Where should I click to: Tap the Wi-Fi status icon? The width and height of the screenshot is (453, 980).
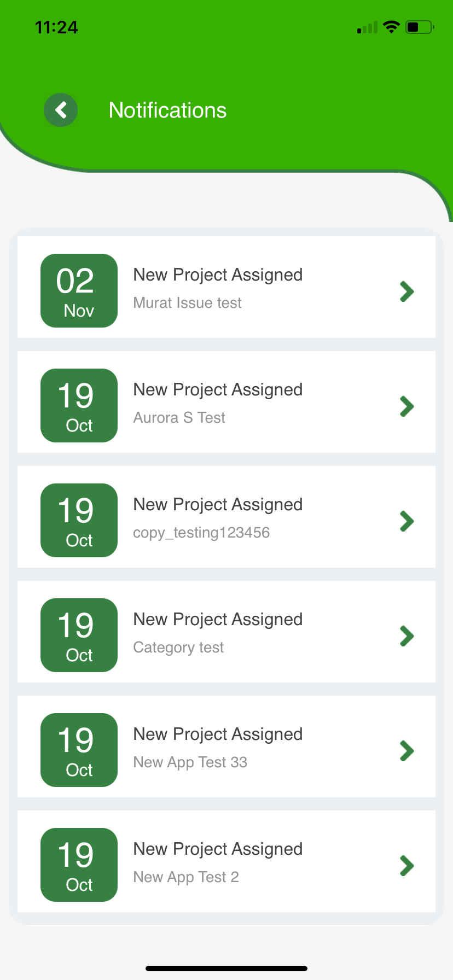(x=391, y=27)
